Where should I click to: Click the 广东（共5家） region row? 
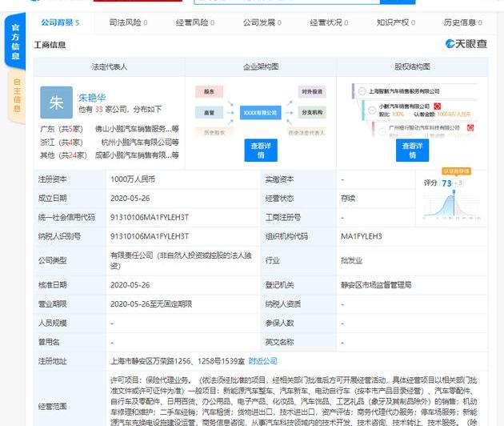click(110, 129)
